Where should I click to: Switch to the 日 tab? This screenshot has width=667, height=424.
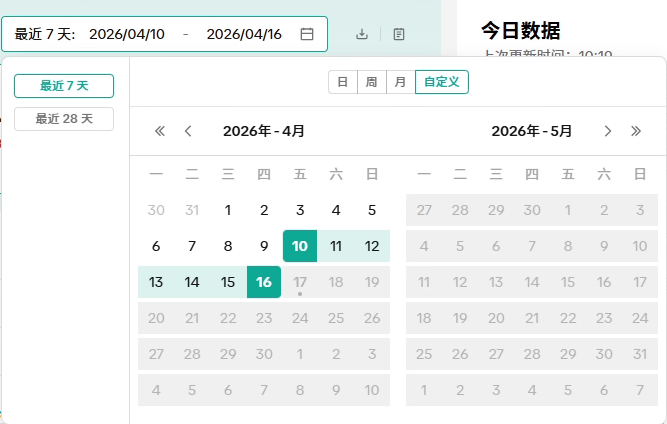(343, 82)
